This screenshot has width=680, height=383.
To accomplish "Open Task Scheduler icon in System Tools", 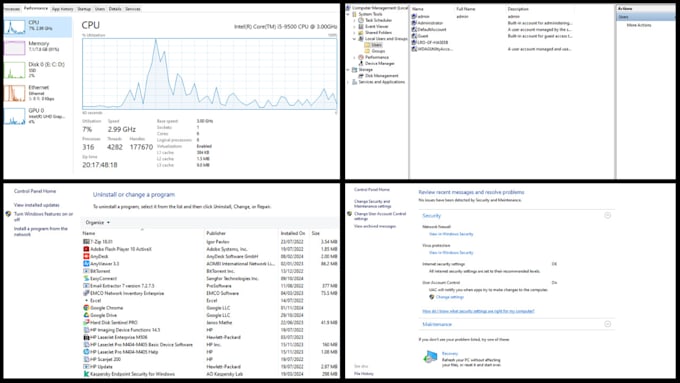I will [361, 20].
